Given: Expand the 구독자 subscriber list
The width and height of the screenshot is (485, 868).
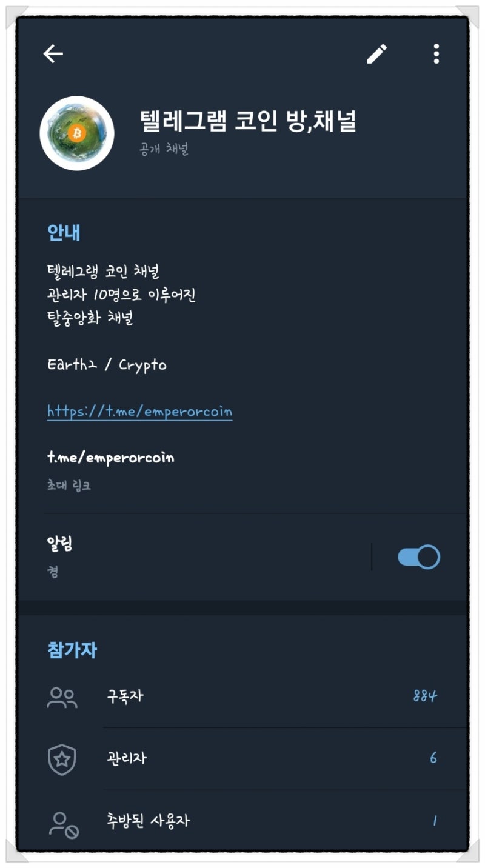Looking at the screenshot, I should click(x=242, y=696).
